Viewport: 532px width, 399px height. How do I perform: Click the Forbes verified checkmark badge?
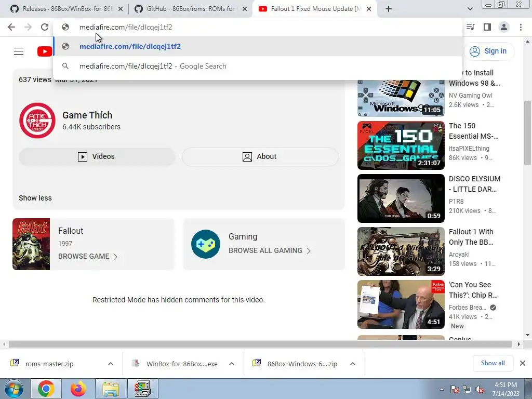point(493,308)
